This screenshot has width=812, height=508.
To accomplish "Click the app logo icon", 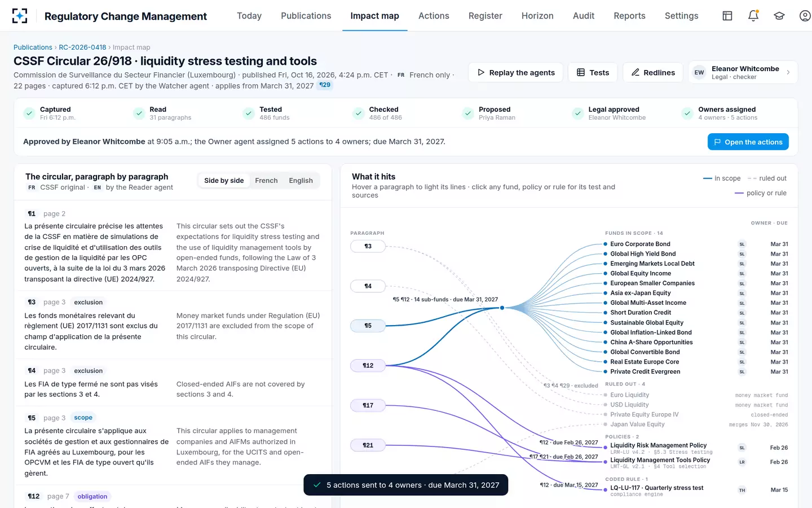I will (20, 16).
